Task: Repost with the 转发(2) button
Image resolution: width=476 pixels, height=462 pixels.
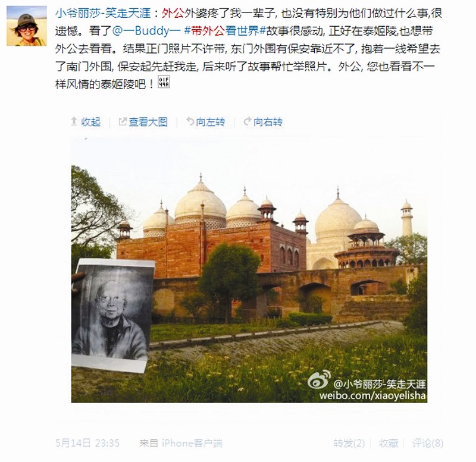Action: pyautogui.click(x=349, y=443)
